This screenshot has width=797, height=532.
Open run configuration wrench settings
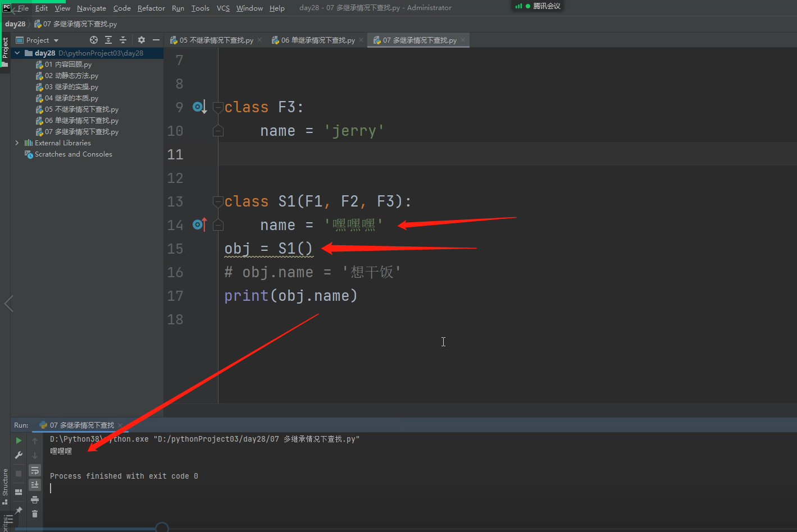point(19,455)
